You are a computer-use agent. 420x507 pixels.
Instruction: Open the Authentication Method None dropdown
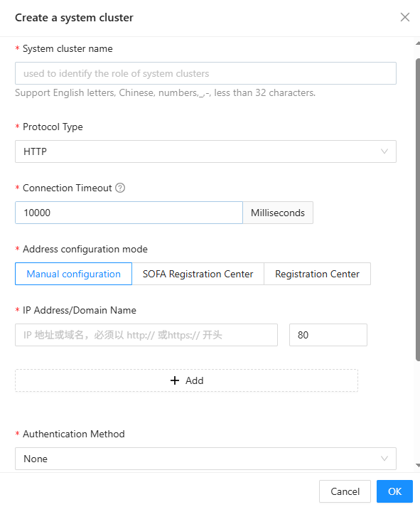point(205,459)
